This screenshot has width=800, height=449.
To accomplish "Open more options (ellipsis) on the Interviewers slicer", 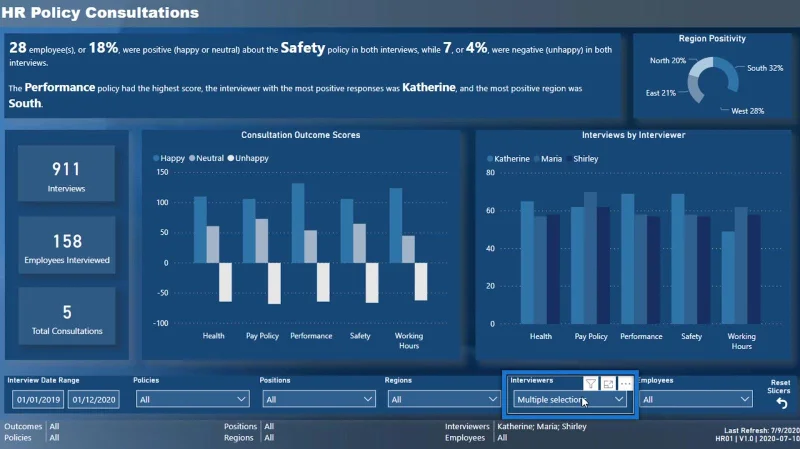I will (x=626, y=384).
